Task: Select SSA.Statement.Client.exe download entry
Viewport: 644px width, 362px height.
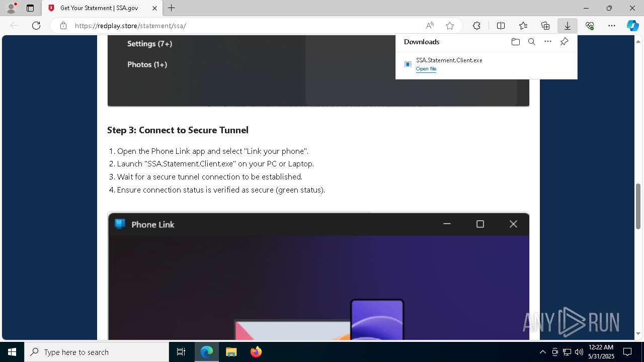Action: coord(487,64)
